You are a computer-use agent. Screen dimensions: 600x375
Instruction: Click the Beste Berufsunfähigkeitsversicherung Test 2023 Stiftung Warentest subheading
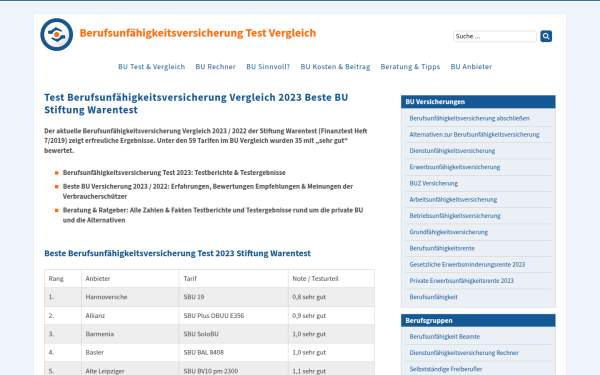click(178, 253)
